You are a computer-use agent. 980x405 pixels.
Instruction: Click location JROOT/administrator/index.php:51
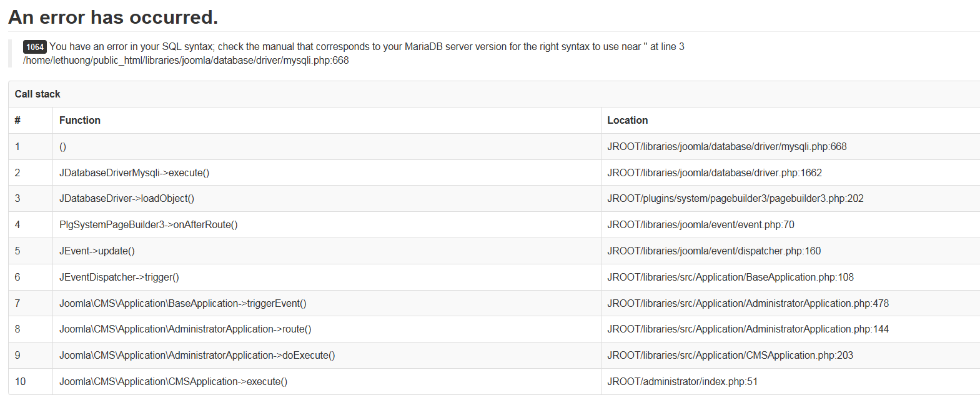pyautogui.click(x=682, y=382)
